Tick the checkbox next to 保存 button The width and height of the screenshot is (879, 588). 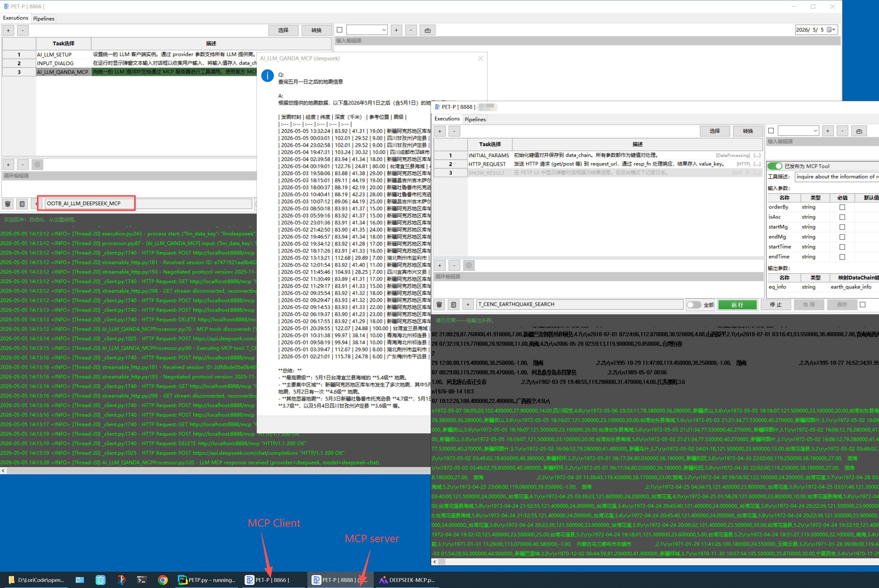pos(863,305)
